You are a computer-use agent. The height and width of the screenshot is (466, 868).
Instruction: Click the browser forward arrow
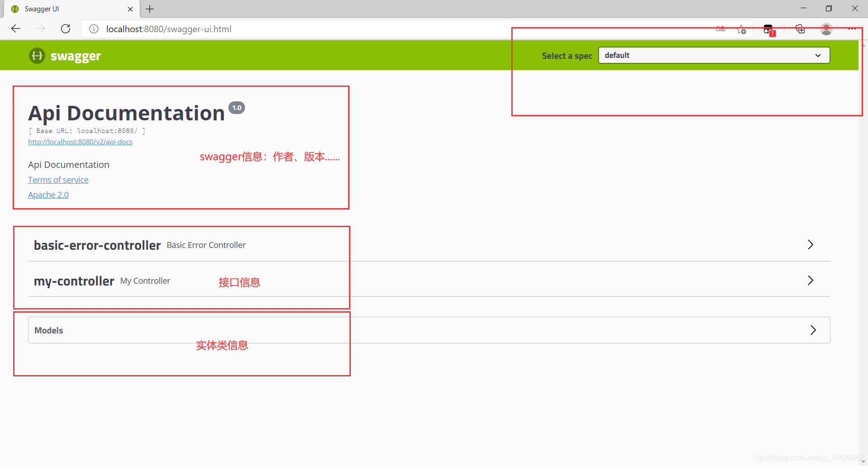(x=41, y=29)
